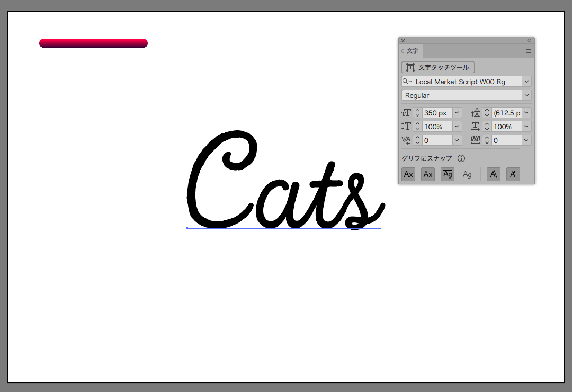Screen dimensions: 572x392
Task: Expand the Regular font style dropdown
Action: tap(526, 95)
